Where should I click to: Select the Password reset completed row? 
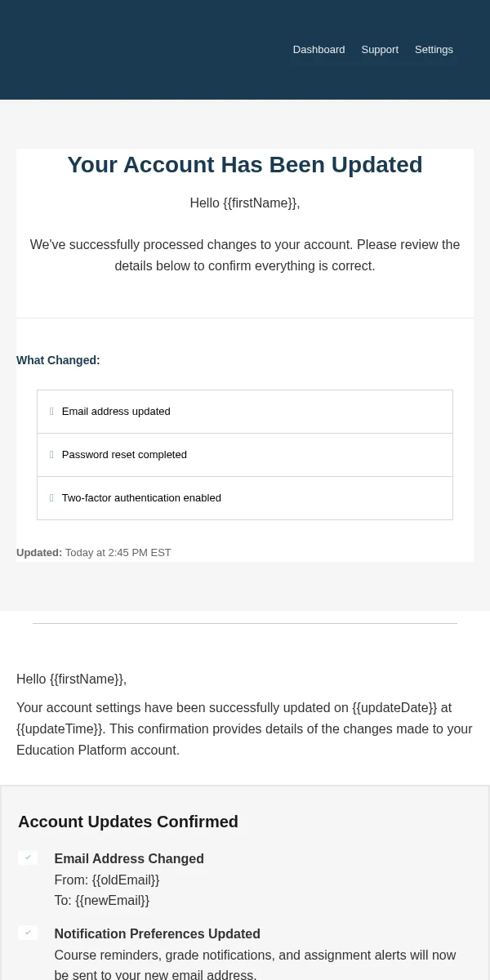245,455
